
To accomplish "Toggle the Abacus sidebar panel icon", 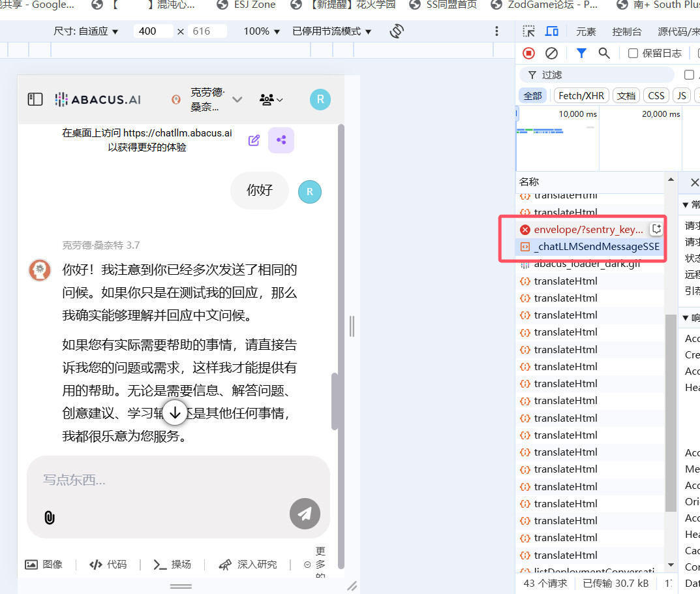I will pos(35,99).
